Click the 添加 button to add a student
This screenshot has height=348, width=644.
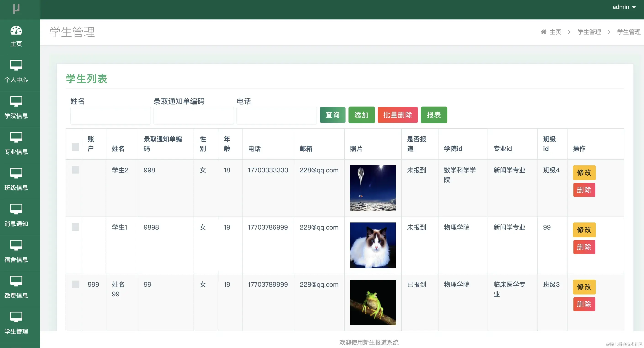361,115
